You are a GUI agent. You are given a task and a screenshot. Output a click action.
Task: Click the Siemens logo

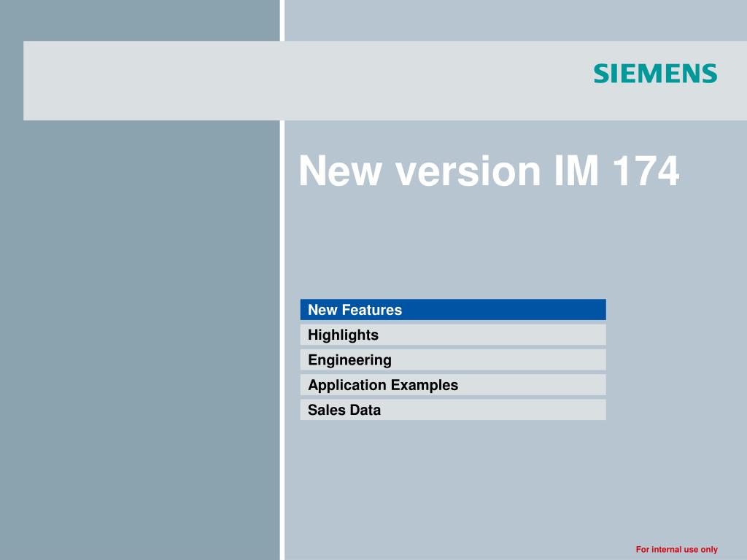[655, 74]
